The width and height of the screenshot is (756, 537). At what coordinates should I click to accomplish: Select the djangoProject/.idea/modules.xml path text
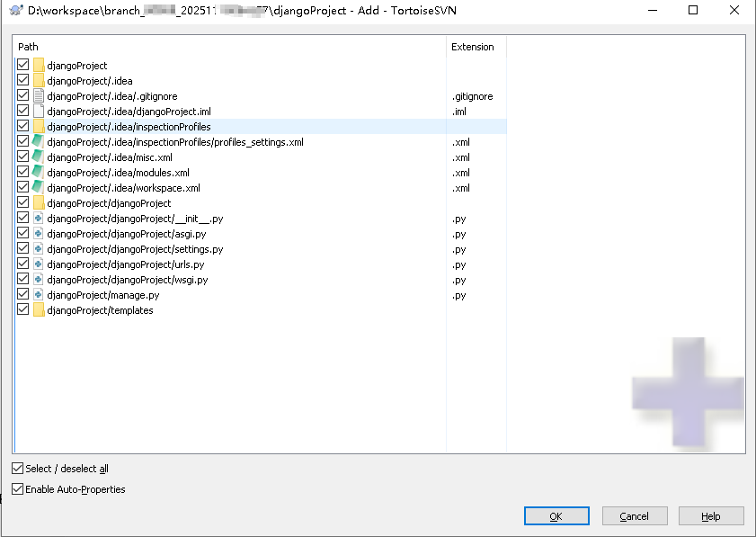[118, 173]
